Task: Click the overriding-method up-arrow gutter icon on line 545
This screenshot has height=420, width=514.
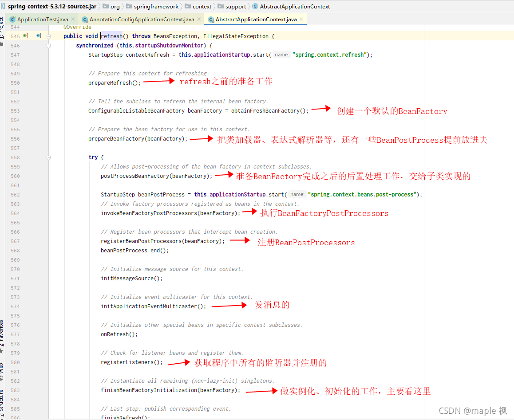Action: pyautogui.click(x=26, y=36)
